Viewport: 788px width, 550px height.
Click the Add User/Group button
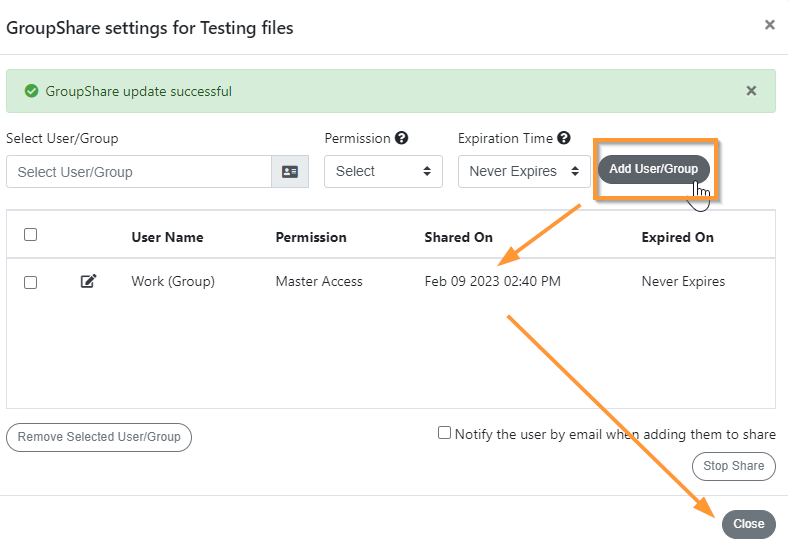point(654,169)
